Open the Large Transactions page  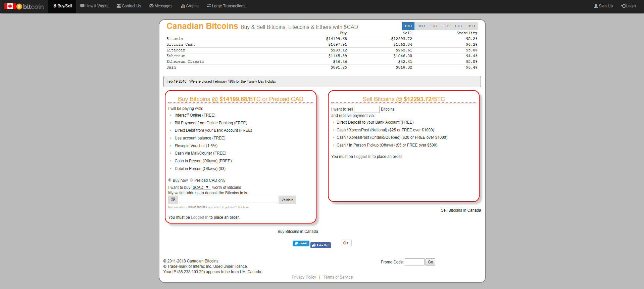226,6
